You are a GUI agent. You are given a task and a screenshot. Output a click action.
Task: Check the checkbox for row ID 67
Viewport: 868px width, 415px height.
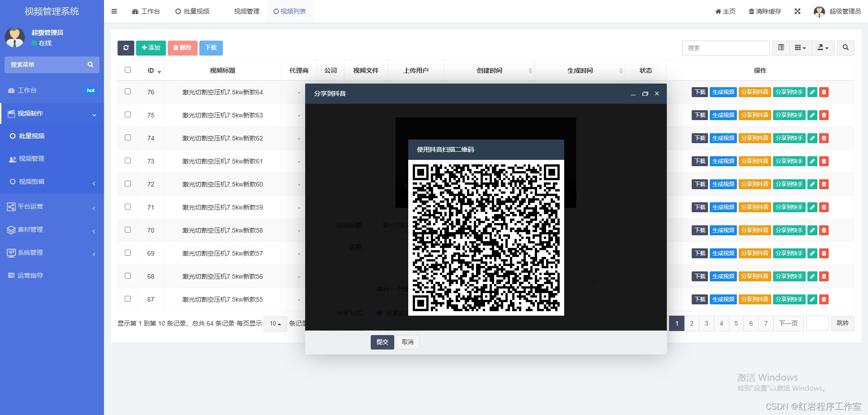pos(127,299)
